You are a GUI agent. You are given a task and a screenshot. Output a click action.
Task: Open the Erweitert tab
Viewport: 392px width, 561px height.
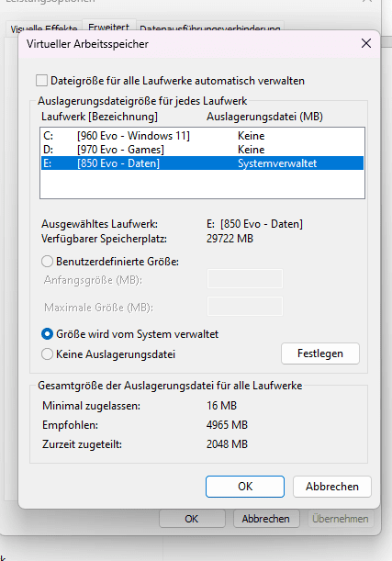(x=108, y=27)
